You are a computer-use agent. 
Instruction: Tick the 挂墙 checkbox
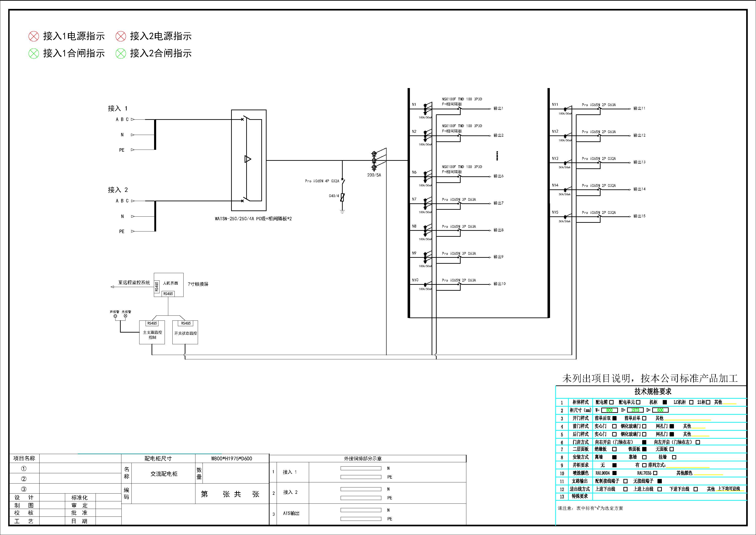674,457
